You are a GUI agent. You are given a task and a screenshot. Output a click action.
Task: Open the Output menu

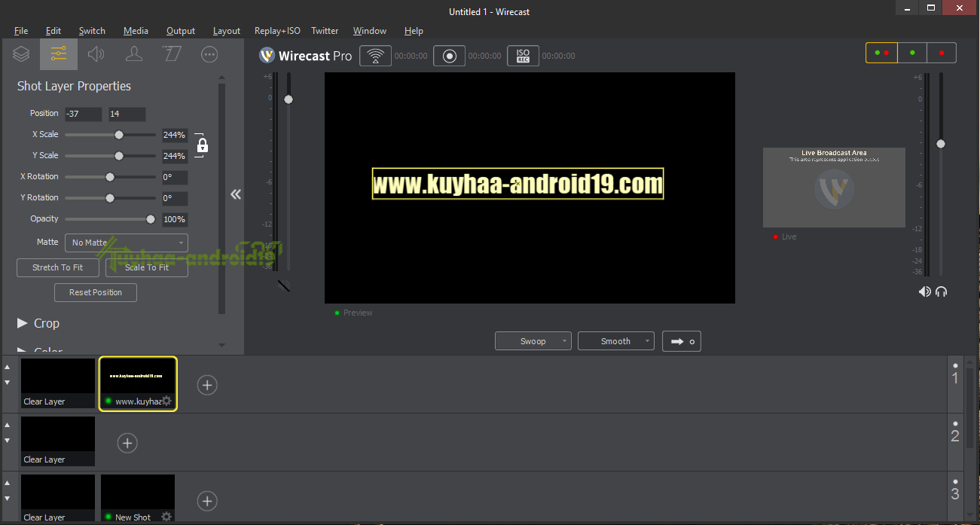tap(181, 31)
